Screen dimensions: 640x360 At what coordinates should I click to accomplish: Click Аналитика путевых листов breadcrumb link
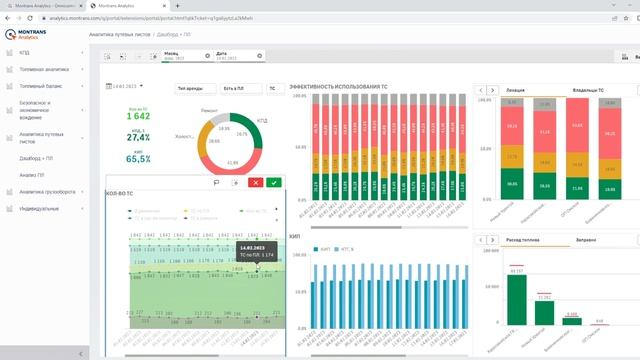click(x=120, y=35)
